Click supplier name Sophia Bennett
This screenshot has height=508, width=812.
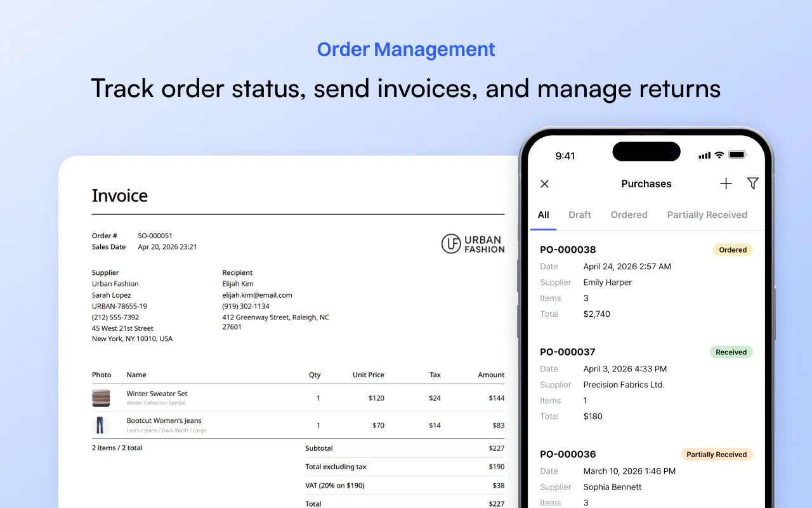[613, 487]
